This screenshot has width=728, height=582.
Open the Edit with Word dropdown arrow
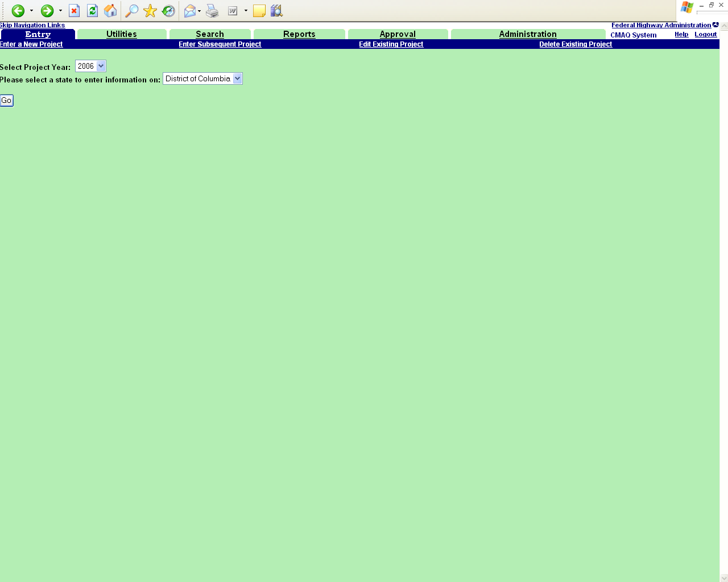tap(246, 11)
